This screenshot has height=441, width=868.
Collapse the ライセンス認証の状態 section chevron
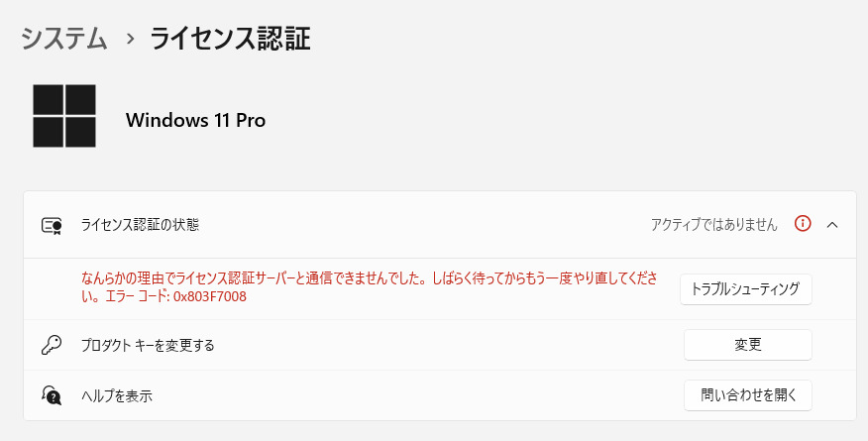click(x=832, y=225)
